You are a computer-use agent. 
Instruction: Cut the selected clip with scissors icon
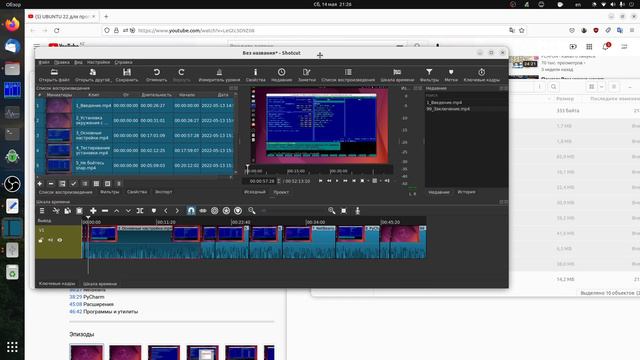coord(56,211)
